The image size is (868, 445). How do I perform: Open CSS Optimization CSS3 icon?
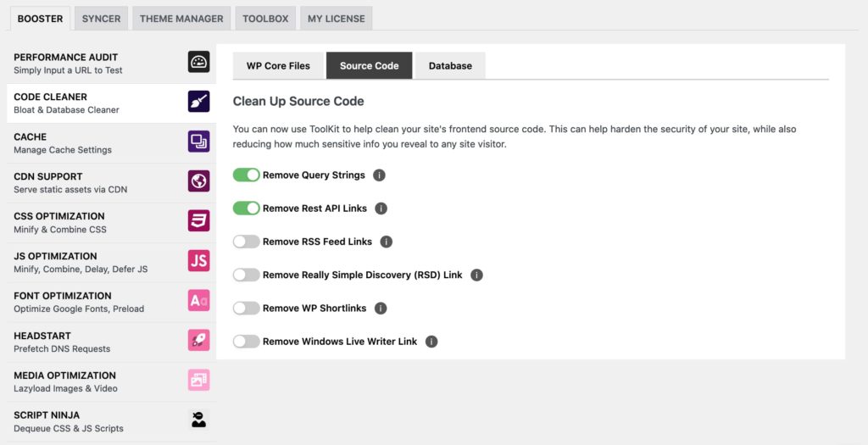pyautogui.click(x=198, y=221)
